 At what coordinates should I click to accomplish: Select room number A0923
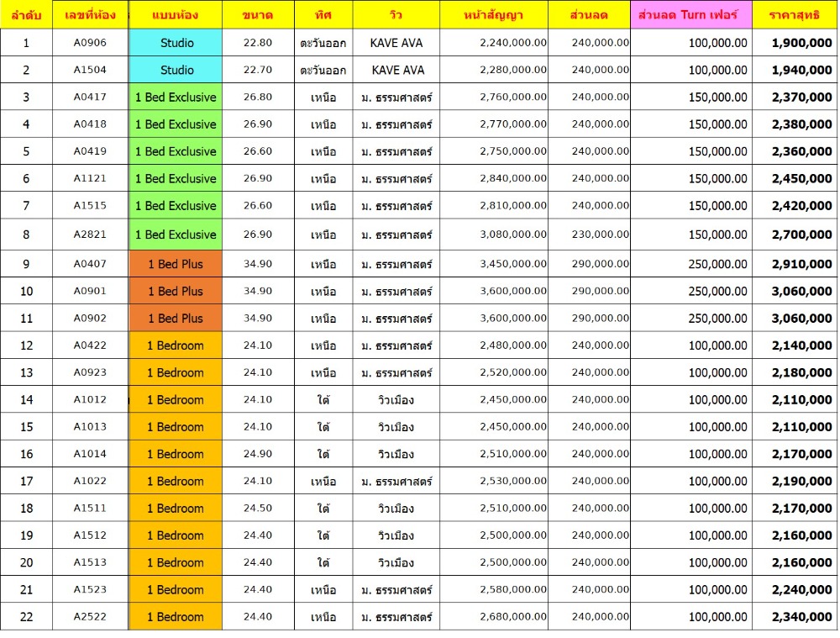90,372
